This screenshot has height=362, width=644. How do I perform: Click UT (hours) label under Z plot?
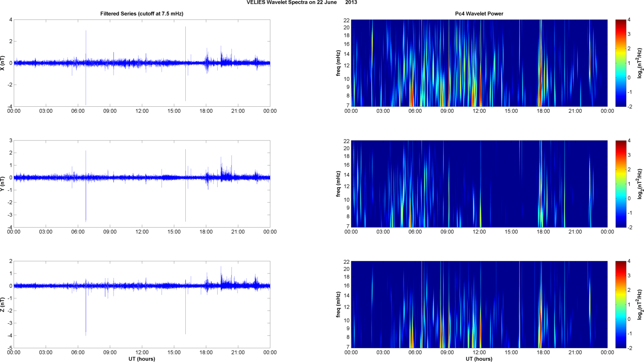point(142,359)
